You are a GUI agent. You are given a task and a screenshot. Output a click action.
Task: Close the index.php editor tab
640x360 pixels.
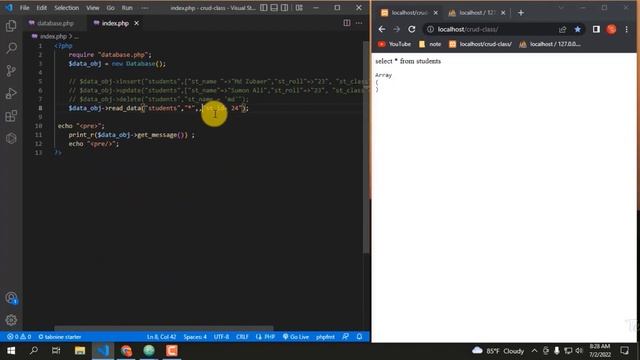coord(136,23)
